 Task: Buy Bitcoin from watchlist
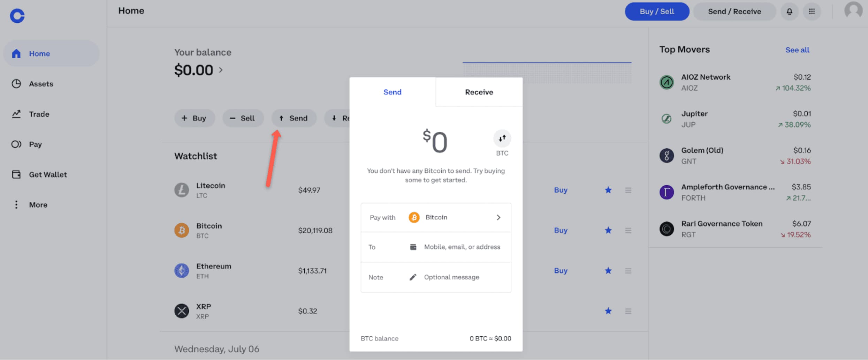(561, 230)
